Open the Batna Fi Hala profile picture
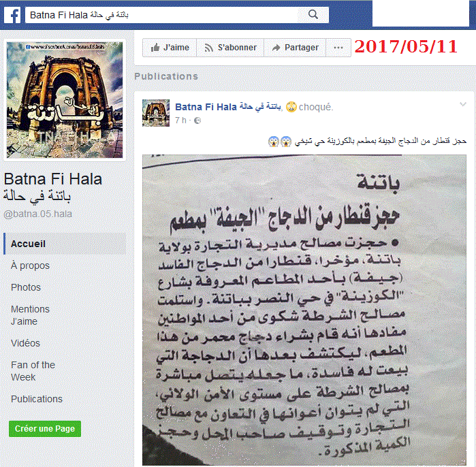 point(65,100)
